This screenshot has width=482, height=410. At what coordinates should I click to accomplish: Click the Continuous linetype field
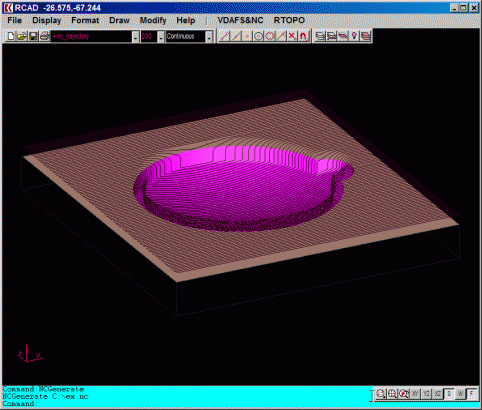coord(186,37)
